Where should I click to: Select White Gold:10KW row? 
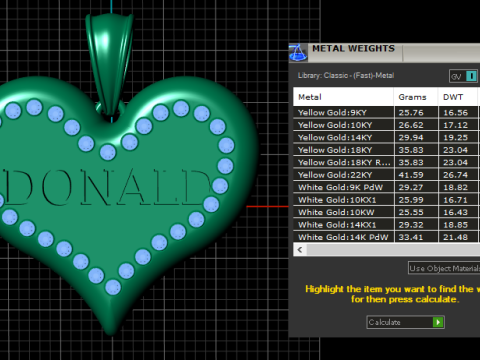(387, 212)
